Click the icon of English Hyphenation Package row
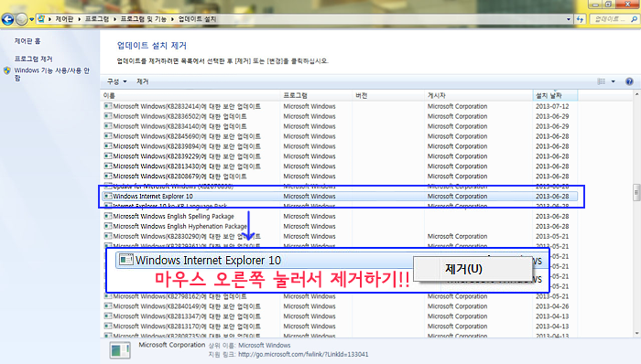641x364 pixels. coord(108,226)
